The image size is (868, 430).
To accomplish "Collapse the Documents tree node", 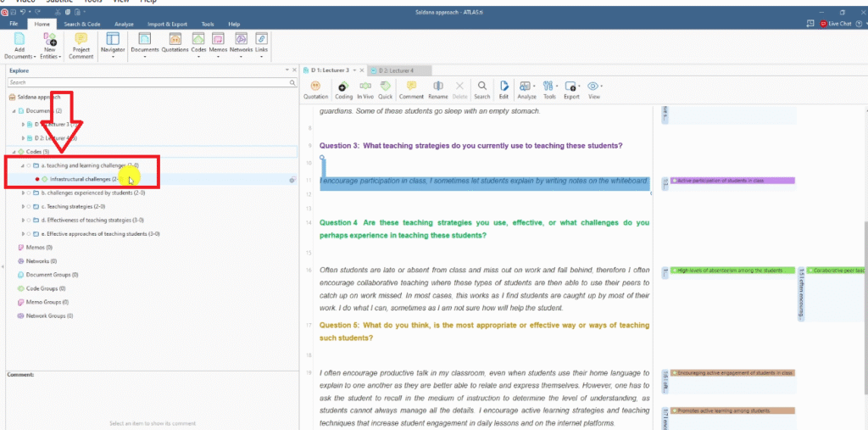I will pyautogui.click(x=14, y=111).
